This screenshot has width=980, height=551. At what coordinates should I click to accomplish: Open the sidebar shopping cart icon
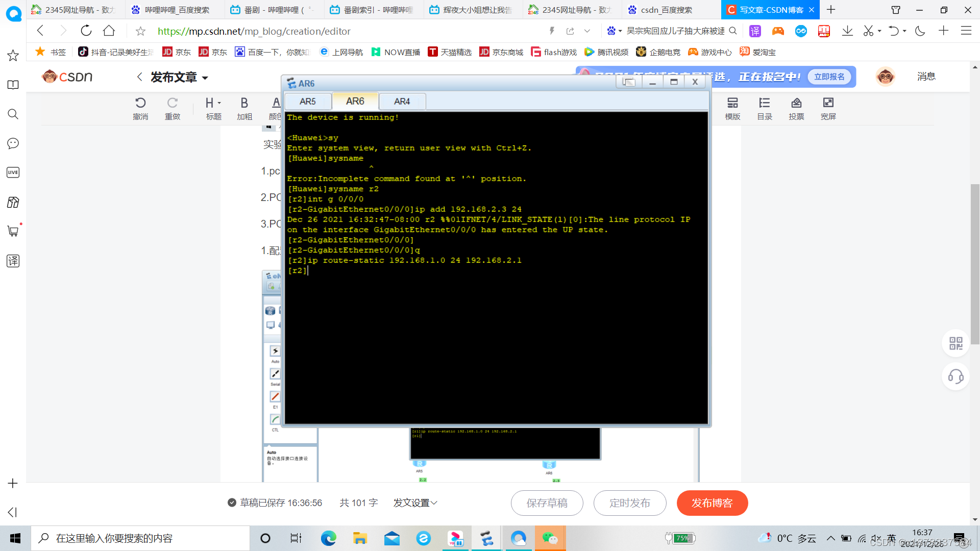click(13, 231)
